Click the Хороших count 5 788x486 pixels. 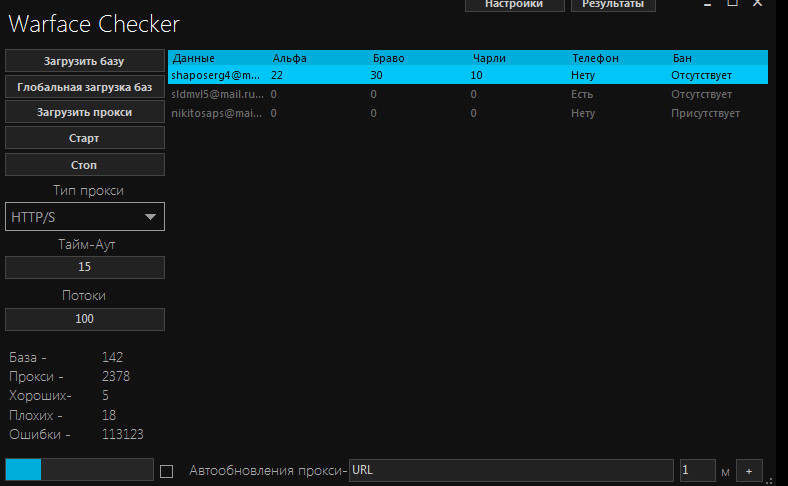click(x=105, y=396)
